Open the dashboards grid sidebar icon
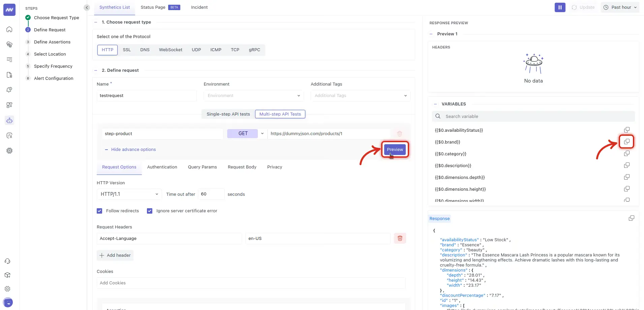The width and height of the screenshot is (644, 310). tap(9, 105)
